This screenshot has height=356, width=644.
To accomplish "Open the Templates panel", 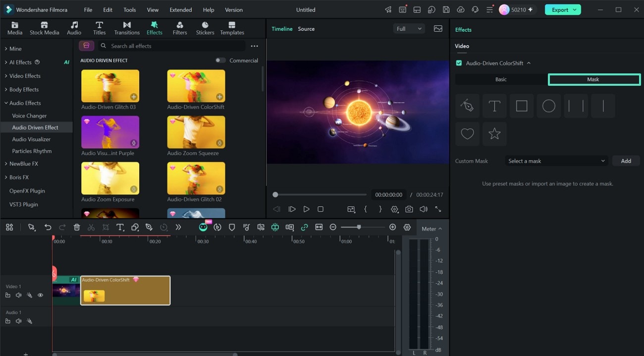I will tap(232, 28).
